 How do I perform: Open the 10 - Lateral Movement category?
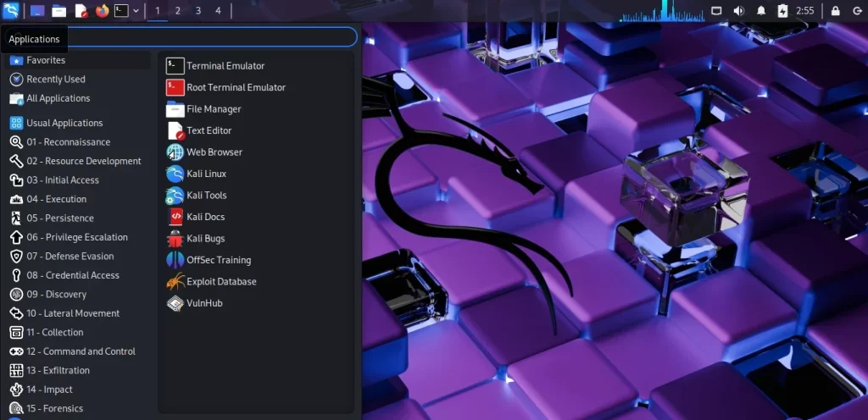tap(78, 313)
